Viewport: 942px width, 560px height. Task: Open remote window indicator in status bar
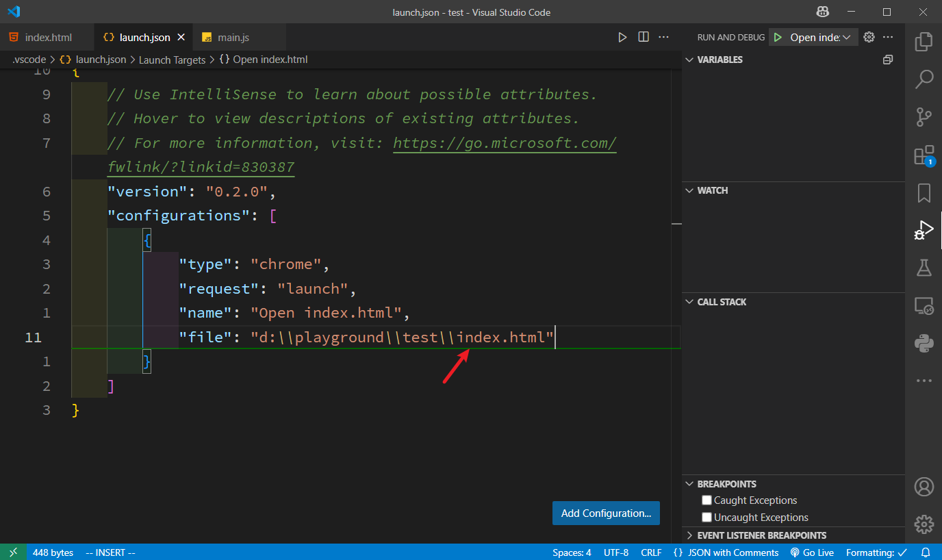point(14,552)
